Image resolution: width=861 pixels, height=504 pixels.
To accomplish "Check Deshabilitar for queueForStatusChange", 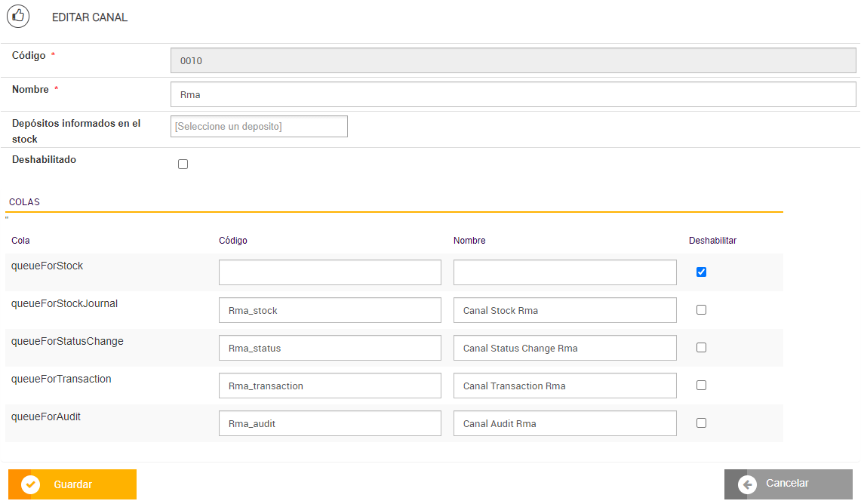I will click(701, 348).
